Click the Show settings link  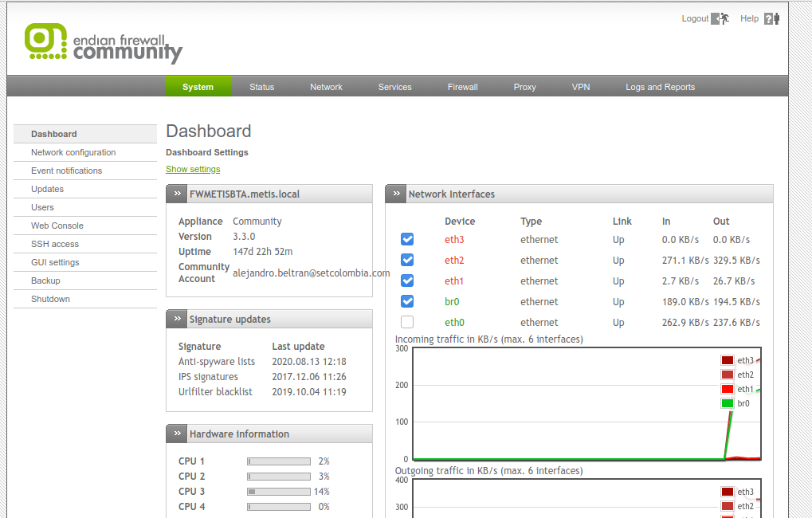click(x=193, y=169)
